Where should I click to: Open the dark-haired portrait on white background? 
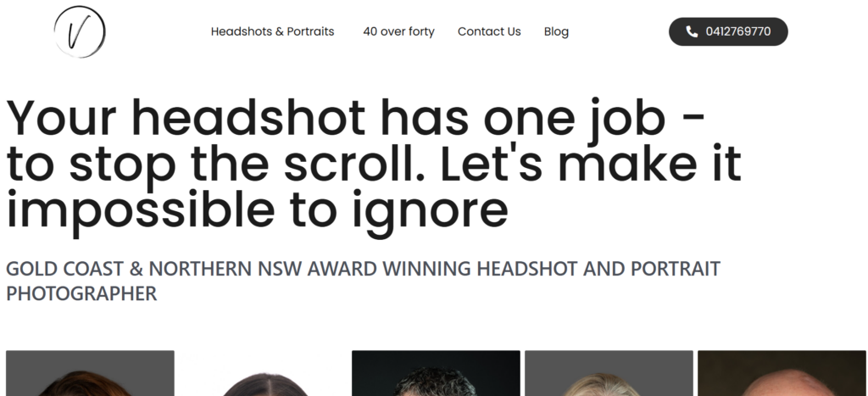point(263,373)
